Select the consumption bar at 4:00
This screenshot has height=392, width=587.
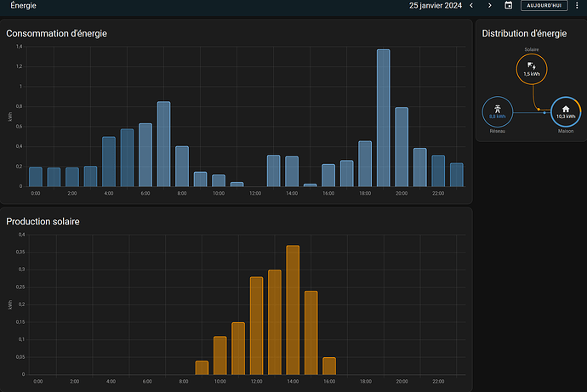109,162
